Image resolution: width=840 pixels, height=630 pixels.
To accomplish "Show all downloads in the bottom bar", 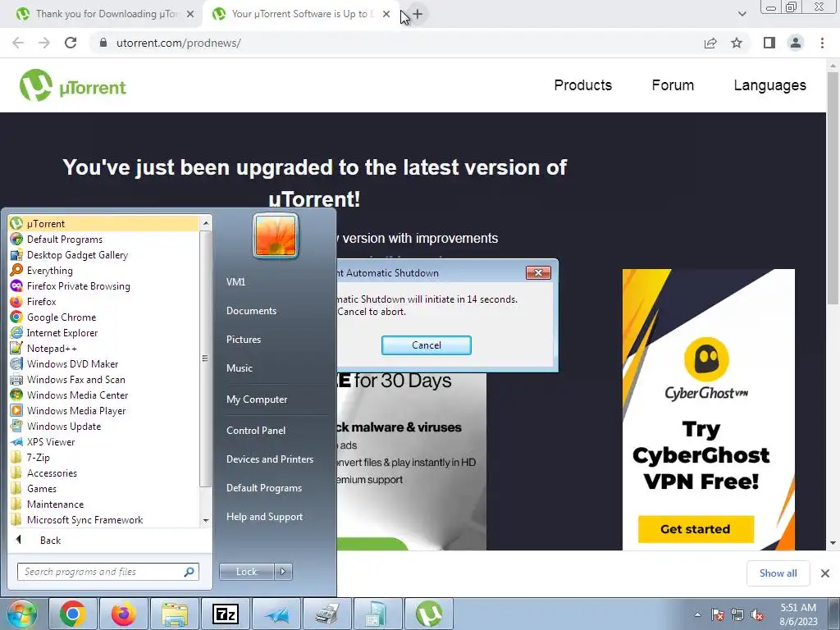I will (778, 573).
